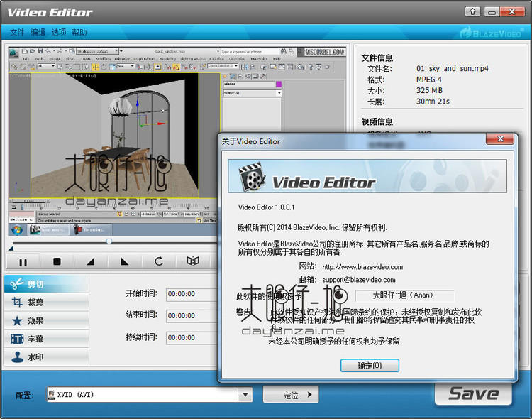Open the 编辑 menu
Screen dimensions: 532x419
click(38, 32)
